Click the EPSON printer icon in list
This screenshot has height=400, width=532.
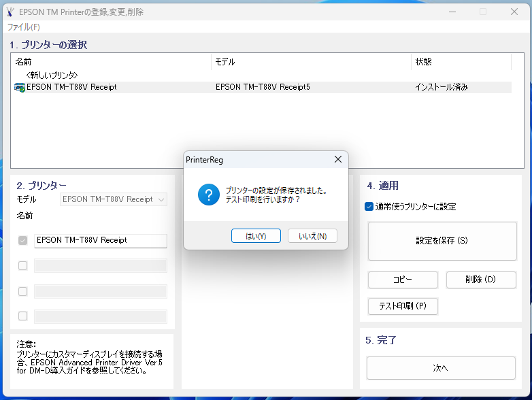coord(20,88)
